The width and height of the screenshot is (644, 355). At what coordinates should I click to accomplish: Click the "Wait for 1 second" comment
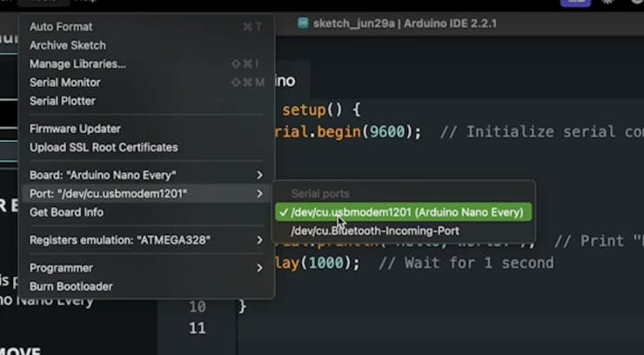point(466,263)
